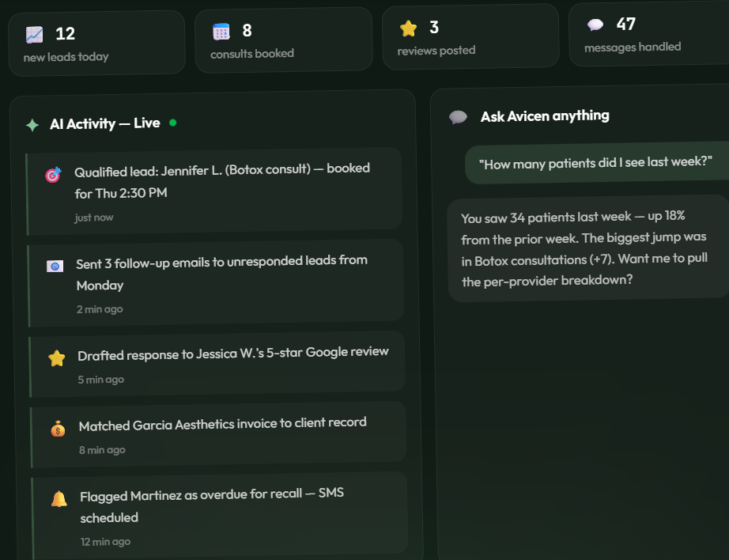Image resolution: width=729 pixels, height=560 pixels.
Task: Click the star icon on Google review entry
Action: pyautogui.click(x=56, y=358)
